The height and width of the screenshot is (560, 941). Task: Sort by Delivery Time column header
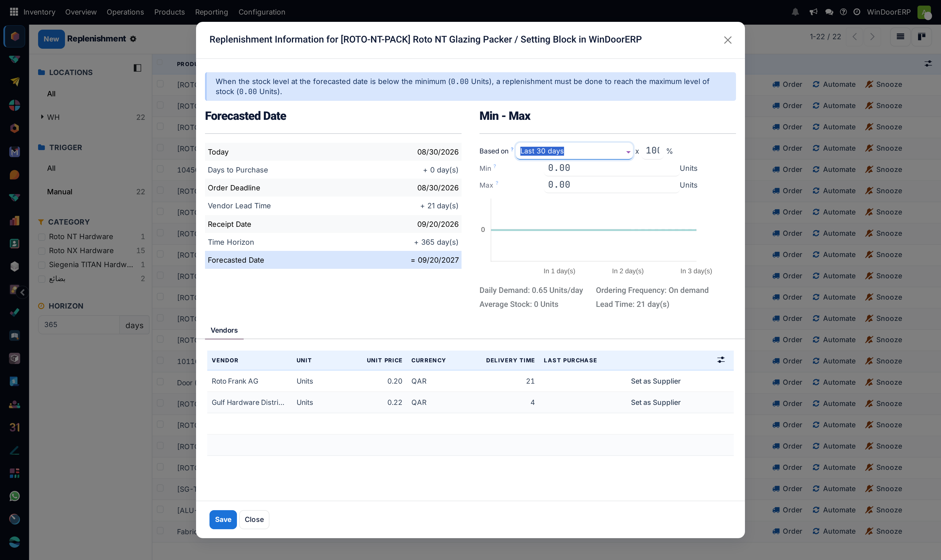[510, 360]
